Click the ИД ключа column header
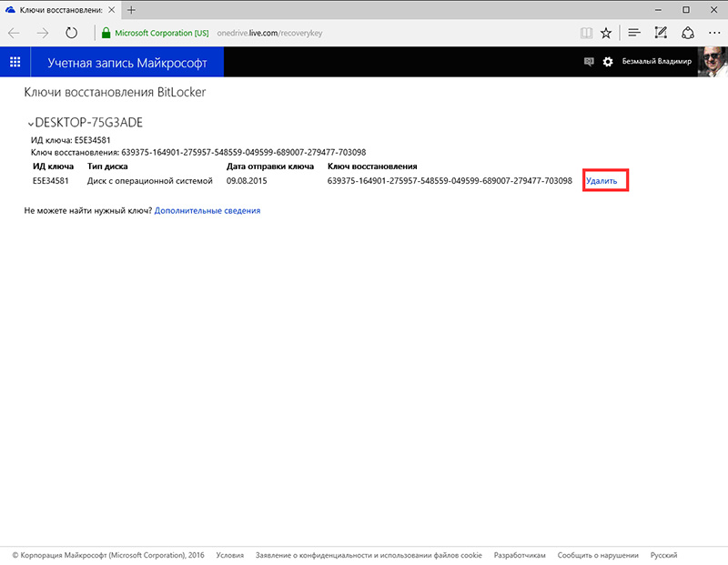The width and height of the screenshot is (728, 565). 53,166
